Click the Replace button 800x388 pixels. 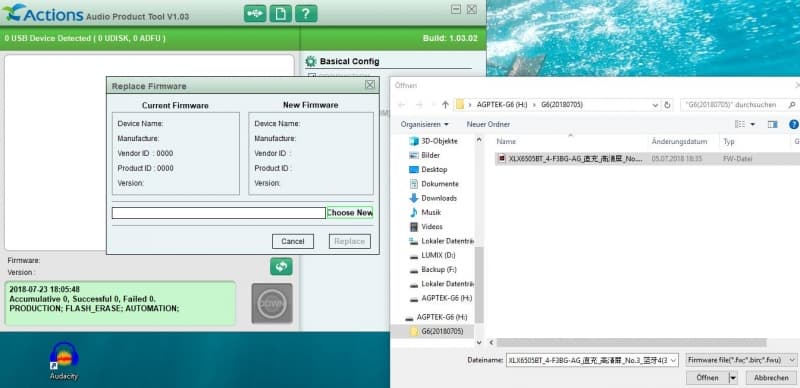pyautogui.click(x=350, y=241)
